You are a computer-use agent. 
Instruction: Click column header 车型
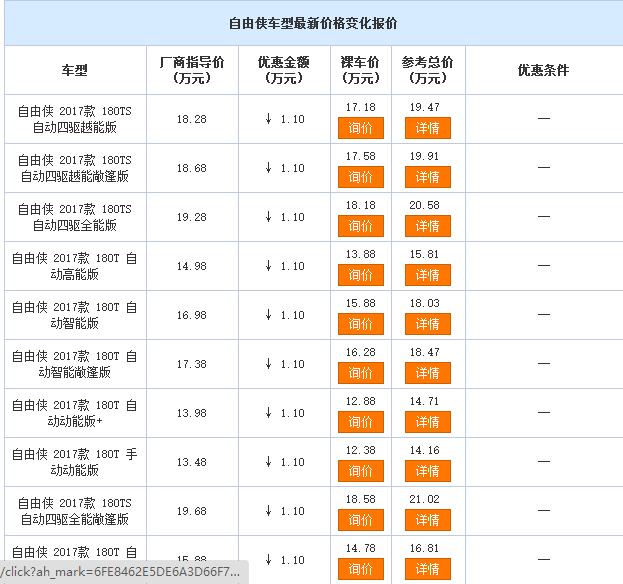(x=74, y=70)
